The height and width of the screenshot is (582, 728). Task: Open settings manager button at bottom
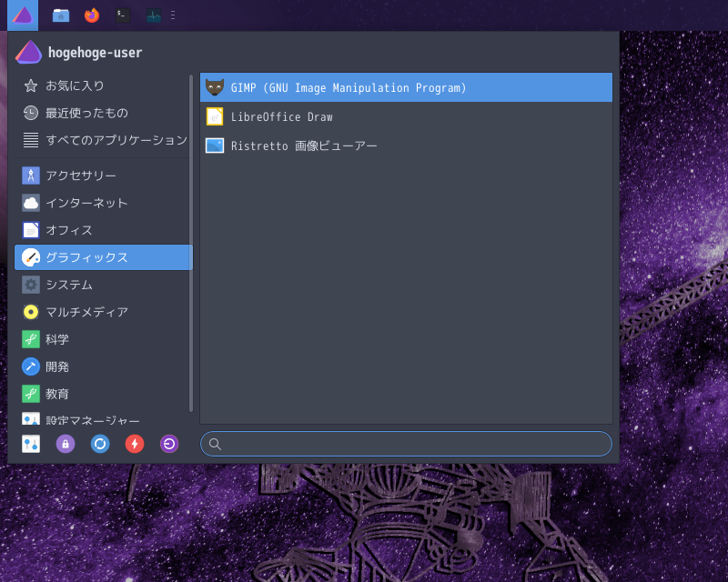tap(31, 444)
